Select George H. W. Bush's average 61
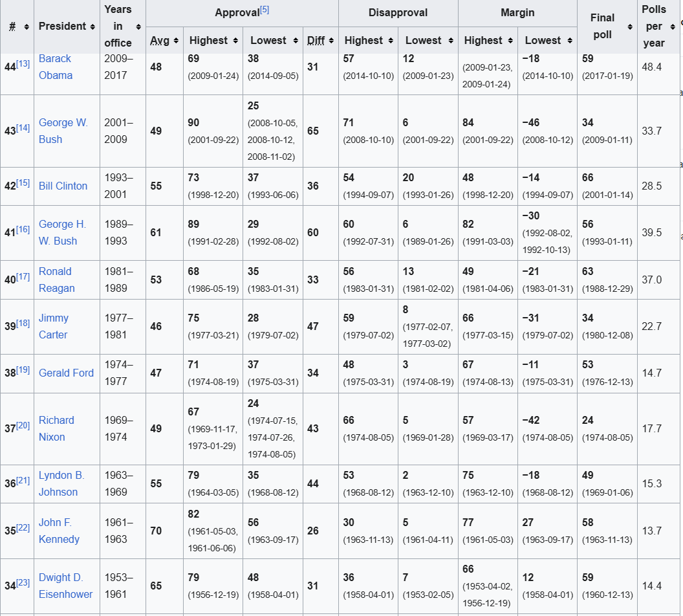The width and height of the screenshot is (683, 616). click(156, 233)
